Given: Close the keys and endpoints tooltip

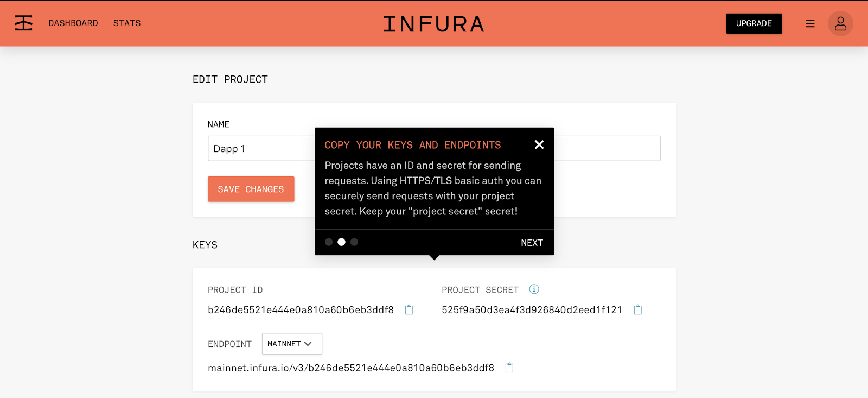Looking at the screenshot, I should (x=539, y=144).
